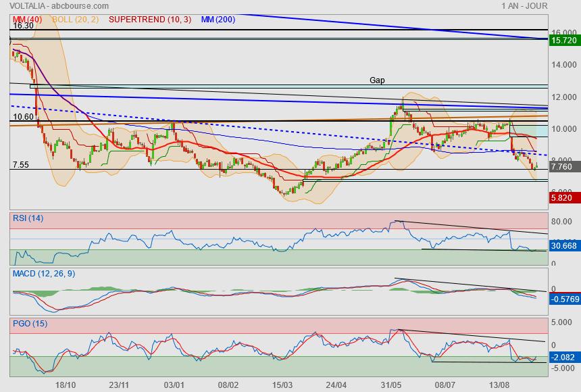This screenshot has height=392, width=581.
Task: Click the MM (40) indicator legend
Action: point(28,20)
